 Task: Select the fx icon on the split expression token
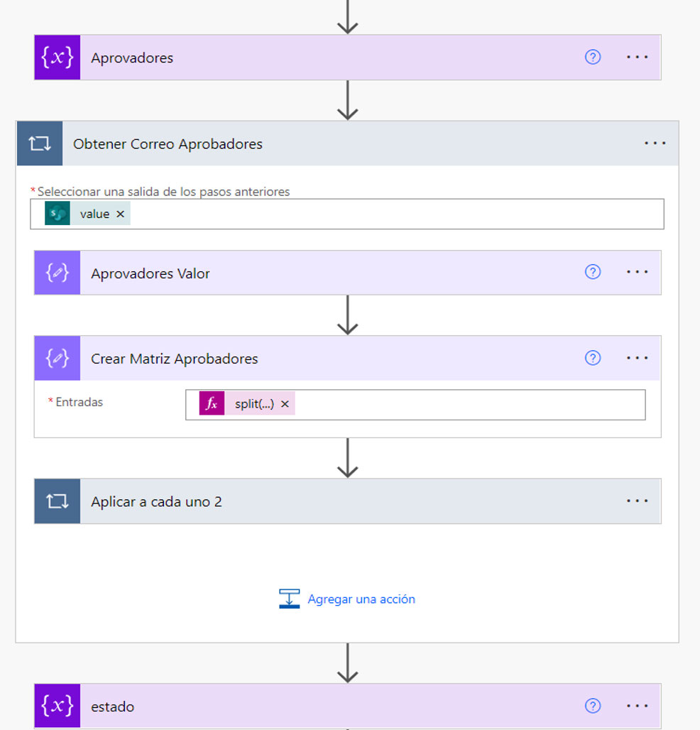coord(211,403)
